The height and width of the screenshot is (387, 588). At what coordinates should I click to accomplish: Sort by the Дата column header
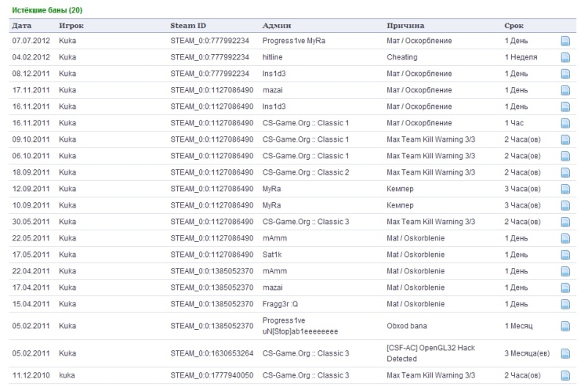pyautogui.click(x=22, y=26)
